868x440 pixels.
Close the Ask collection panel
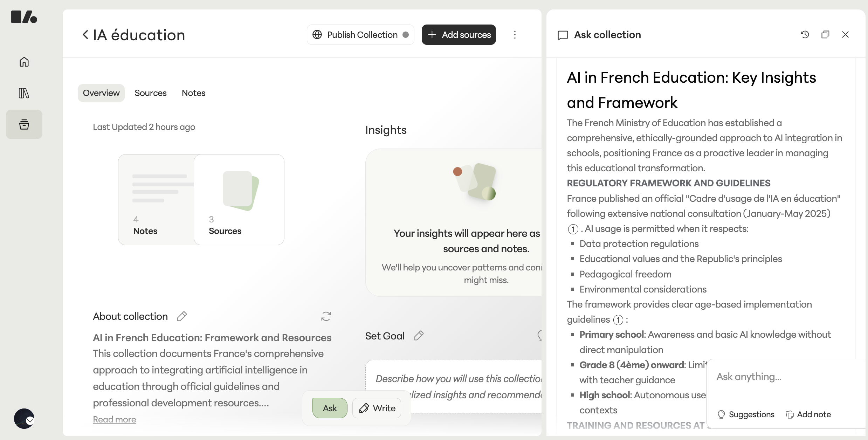click(845, 35)
